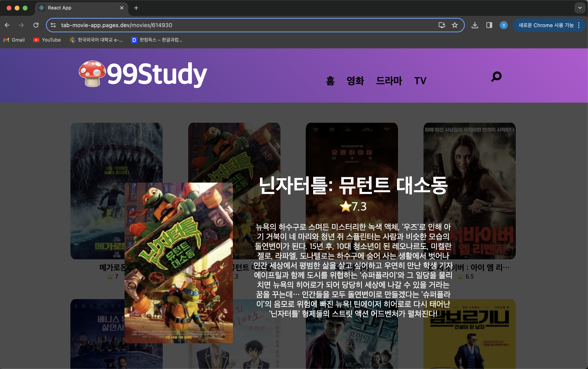
Task: Open site information icon in address bar
Action: 53,25
